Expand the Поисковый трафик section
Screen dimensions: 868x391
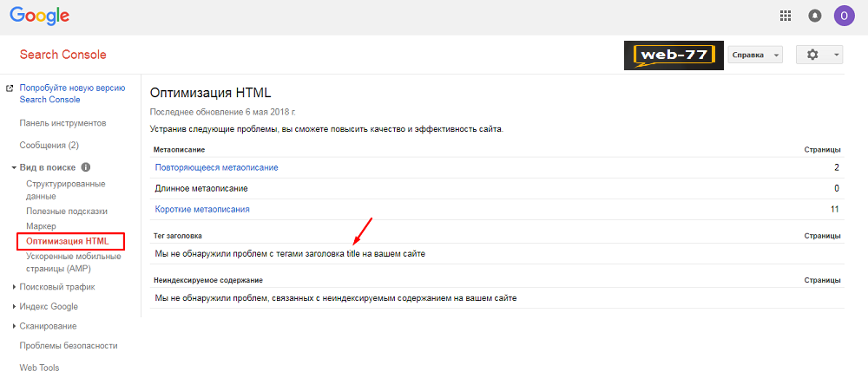click(14, 287)
